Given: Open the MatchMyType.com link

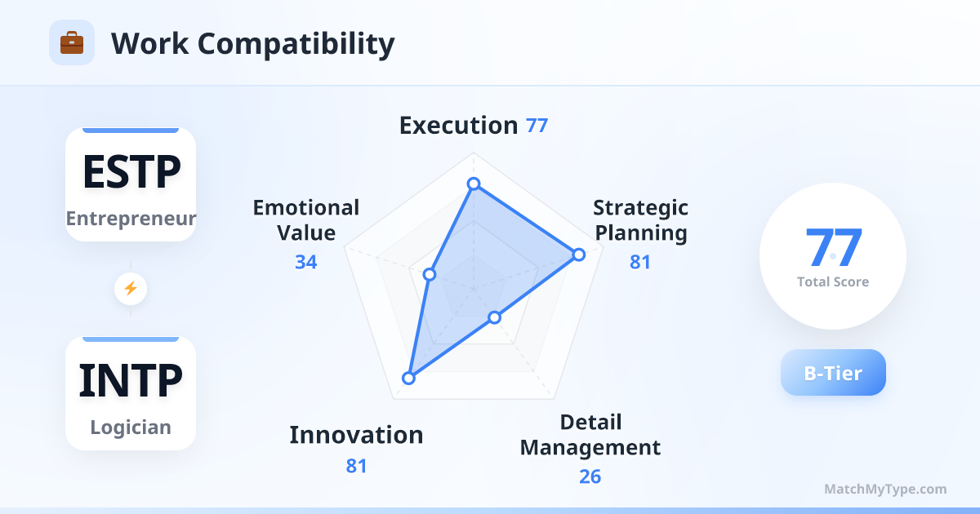Looking at the screenshot, I should (x=885, y=489).
